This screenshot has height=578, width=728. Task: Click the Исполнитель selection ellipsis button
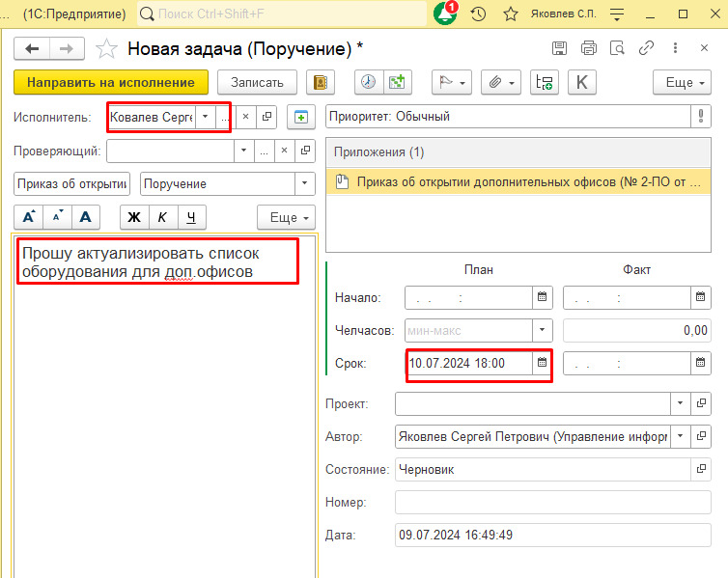[225, 117]
